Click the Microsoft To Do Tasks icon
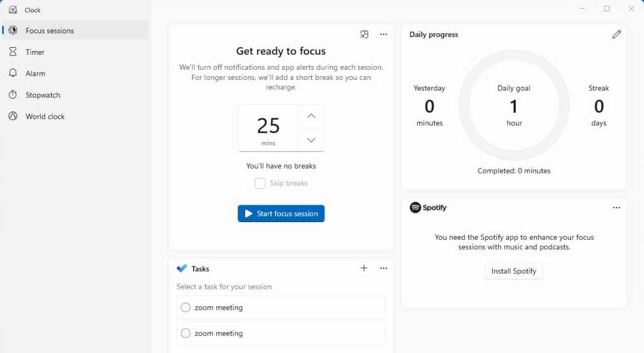Viewport: 644px width, 353px height. pyautogui.click(x=182, y=269)
